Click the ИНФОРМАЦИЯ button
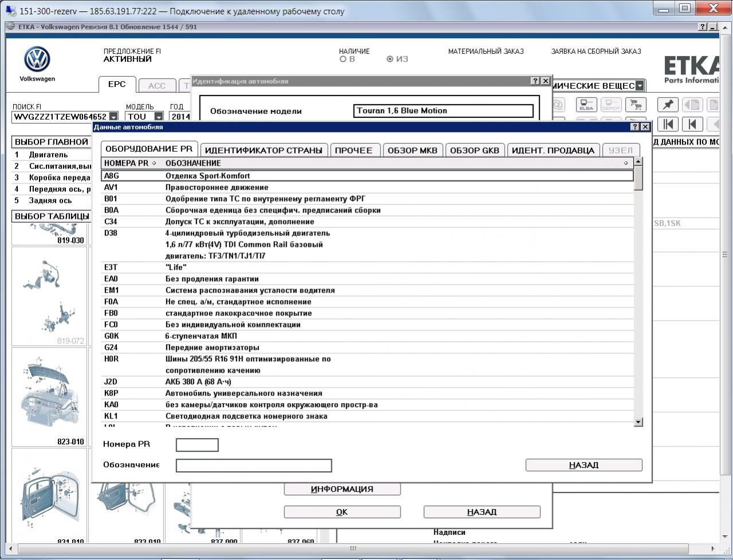 pos(342,489)
